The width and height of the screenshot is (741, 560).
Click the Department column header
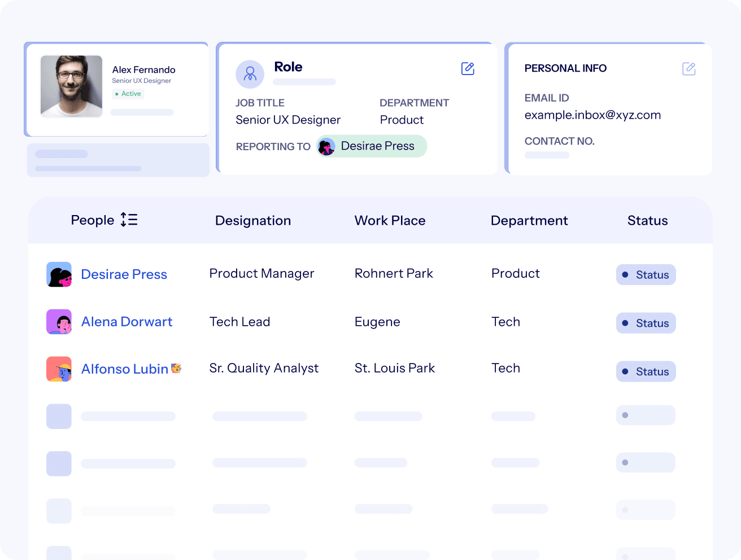point(529,221)
